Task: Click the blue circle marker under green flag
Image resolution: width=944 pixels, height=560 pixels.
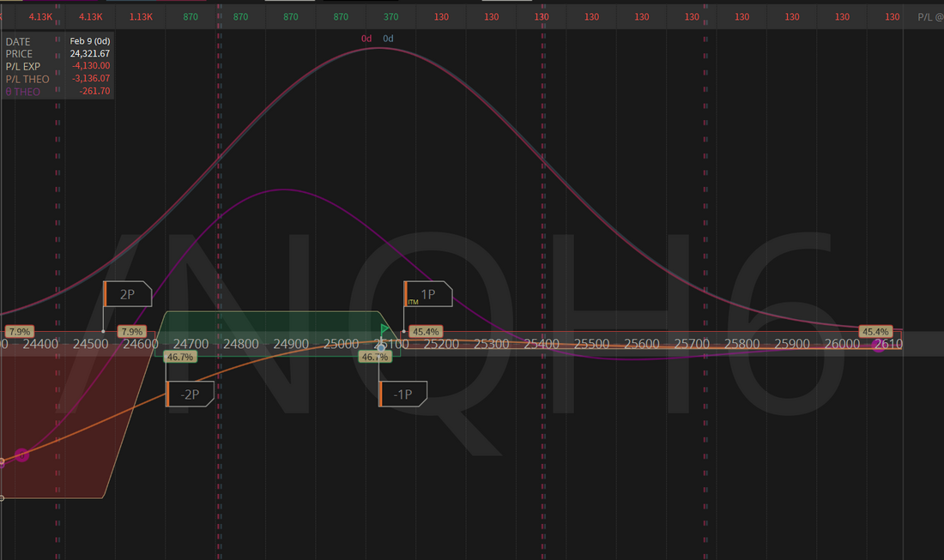Action: 381,346
